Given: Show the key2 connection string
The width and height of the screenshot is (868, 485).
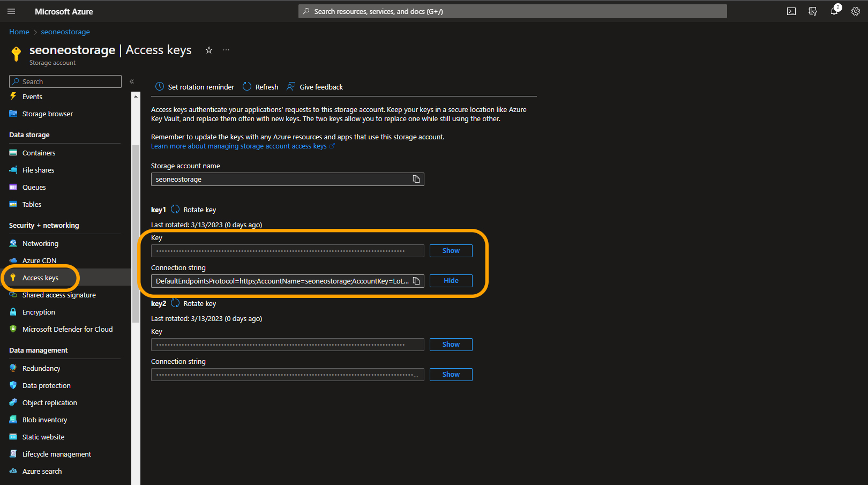Looking at the screenshot, I should tap(451, 375).
